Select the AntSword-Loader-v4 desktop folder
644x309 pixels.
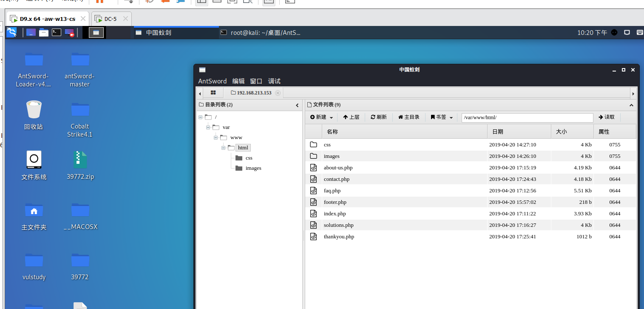point(34,69)
